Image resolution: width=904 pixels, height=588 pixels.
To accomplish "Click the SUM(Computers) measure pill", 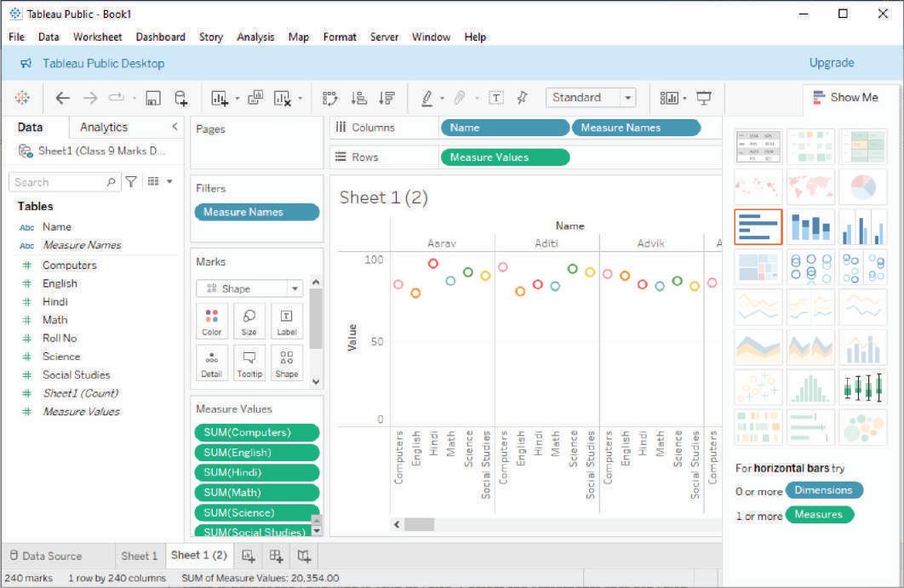I will [257, 432].
